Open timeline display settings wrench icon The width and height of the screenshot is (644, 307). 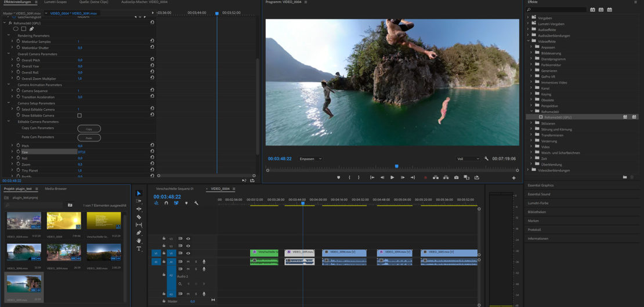tap(196, 203)
